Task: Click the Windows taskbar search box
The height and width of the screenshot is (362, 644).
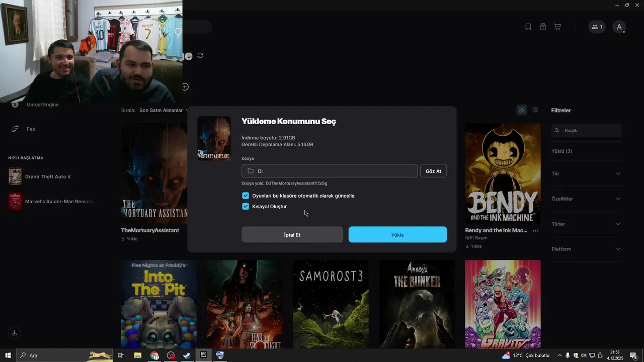Action: [64, 355]
